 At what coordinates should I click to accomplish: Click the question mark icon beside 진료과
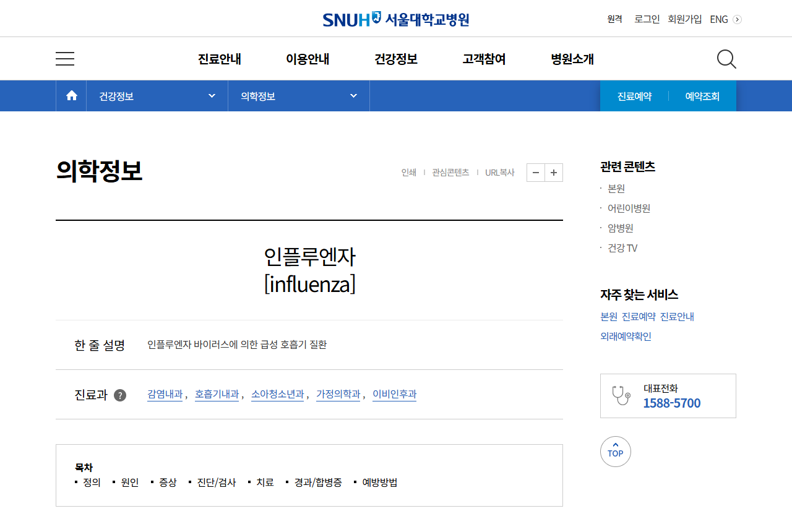[x=120, y=395]
